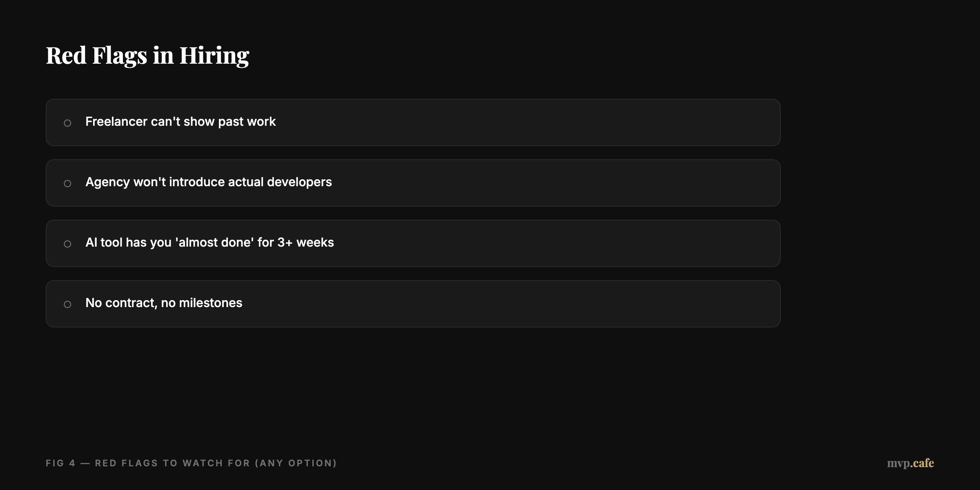This screenshot has width=980, height=490.
Task: Click the circle bullet beside Freelancer item
Action: click(x=67, y=123)
